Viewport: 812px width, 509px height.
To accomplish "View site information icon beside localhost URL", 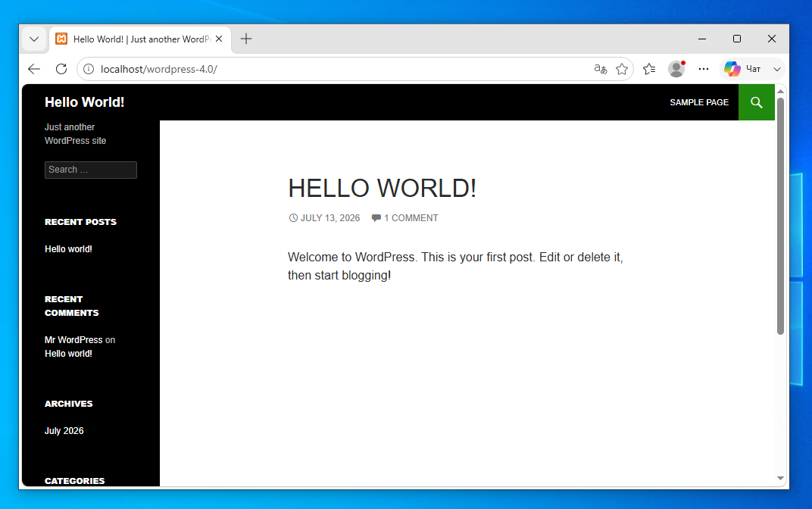I will pos(89,69).
